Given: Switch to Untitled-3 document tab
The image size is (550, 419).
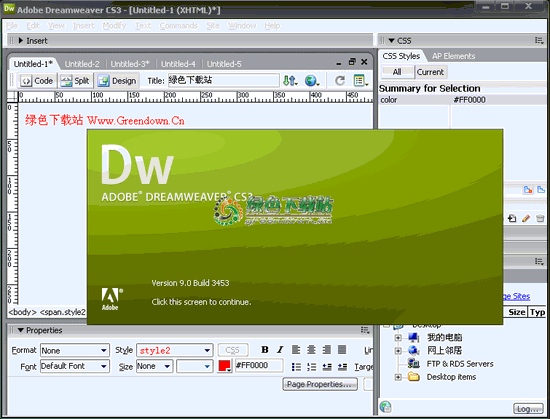Looking at the screenshot, I should (130, 64).
